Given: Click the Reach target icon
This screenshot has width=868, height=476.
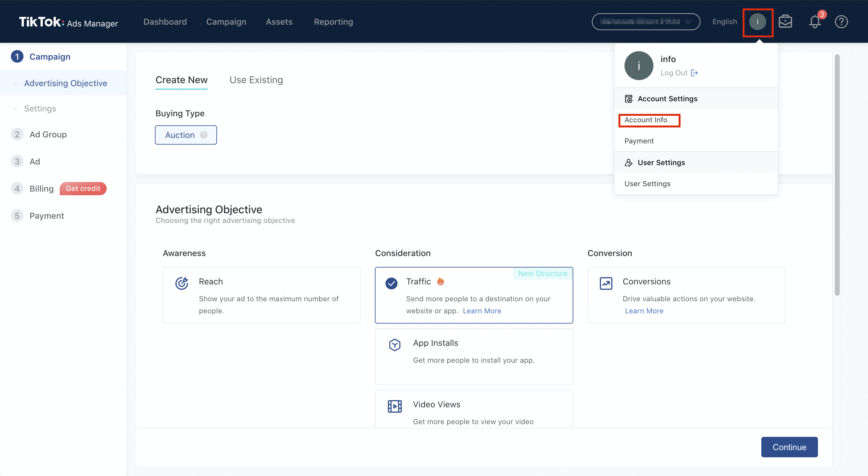Looking at the screenshot, I should [x=182, y=283].
